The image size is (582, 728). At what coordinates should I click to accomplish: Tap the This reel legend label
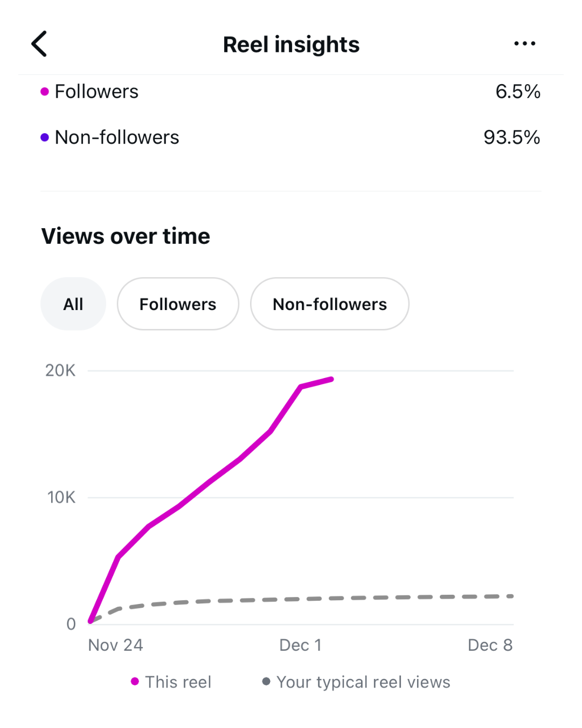click(178, 682)
